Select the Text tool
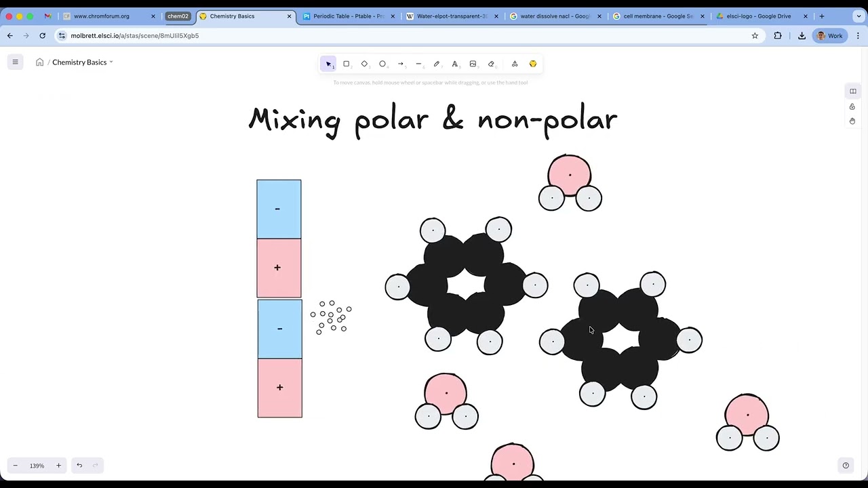The width and height of the screenshot is (868, 488). (x=455, y=64)
